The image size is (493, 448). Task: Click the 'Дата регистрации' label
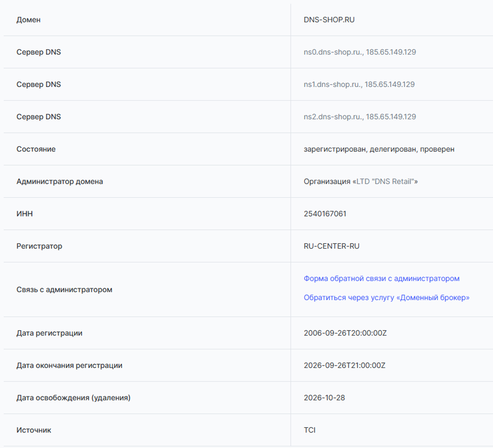click(x=50, y=333)
